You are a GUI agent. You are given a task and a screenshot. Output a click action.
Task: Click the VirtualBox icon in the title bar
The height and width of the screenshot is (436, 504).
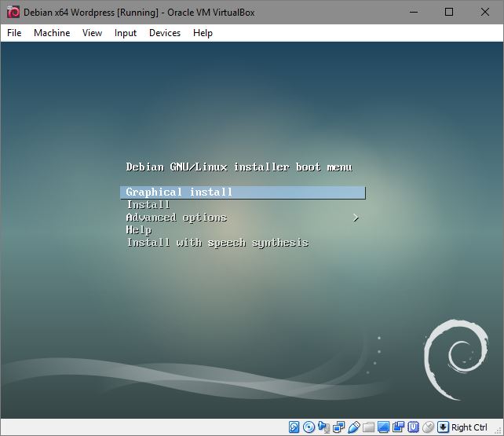coord(13,13)
